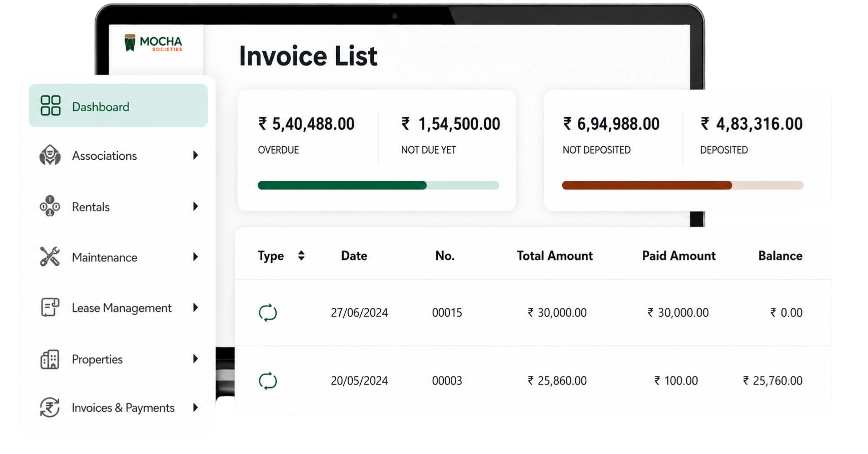Click the ₹ 25,860.00 total amount
The width and height of the screenshot is (868, 454).
pos(557,381)
